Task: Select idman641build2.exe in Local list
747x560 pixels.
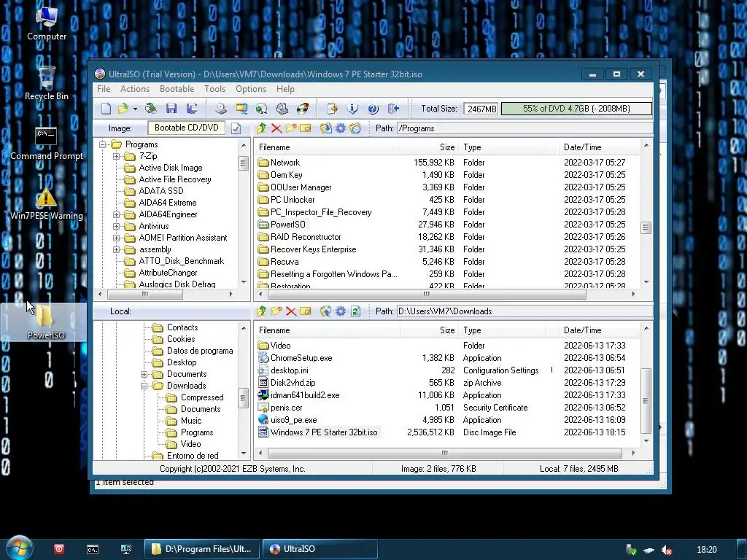Action: pyautogui.click(x=305, y=395)
